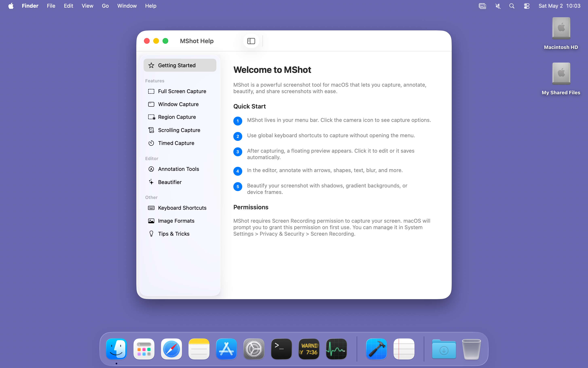Toggle the sidebar in MShot Help
Image resolution: width=588 pixels, height=368 pixels.
[x=251, y=41]
